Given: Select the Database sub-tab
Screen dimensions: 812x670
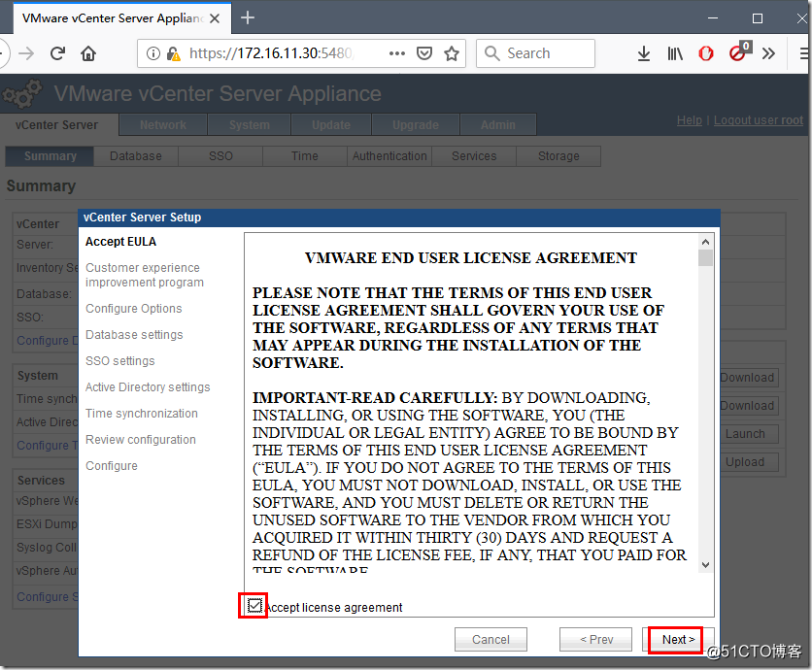Looking at the screenshot, I should (x=136, y=156).
